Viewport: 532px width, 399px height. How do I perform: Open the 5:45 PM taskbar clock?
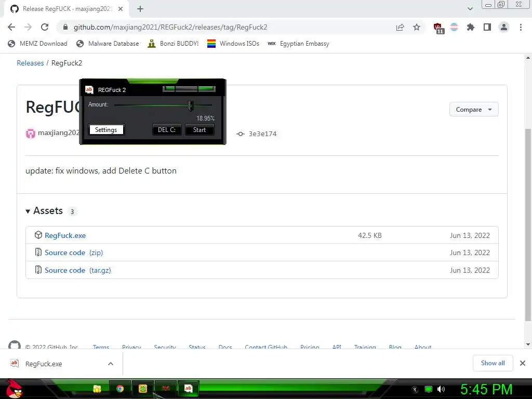click(x=486, y=390)
